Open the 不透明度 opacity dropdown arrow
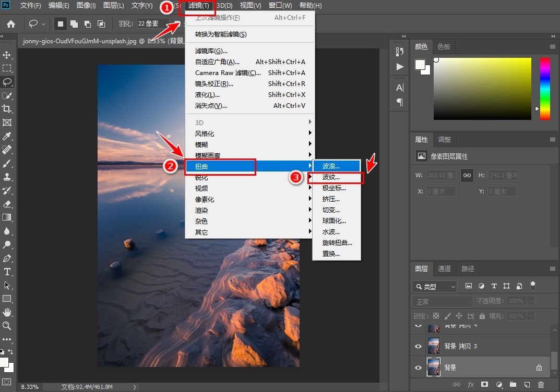Screen dimensions: 560x392 531,301
